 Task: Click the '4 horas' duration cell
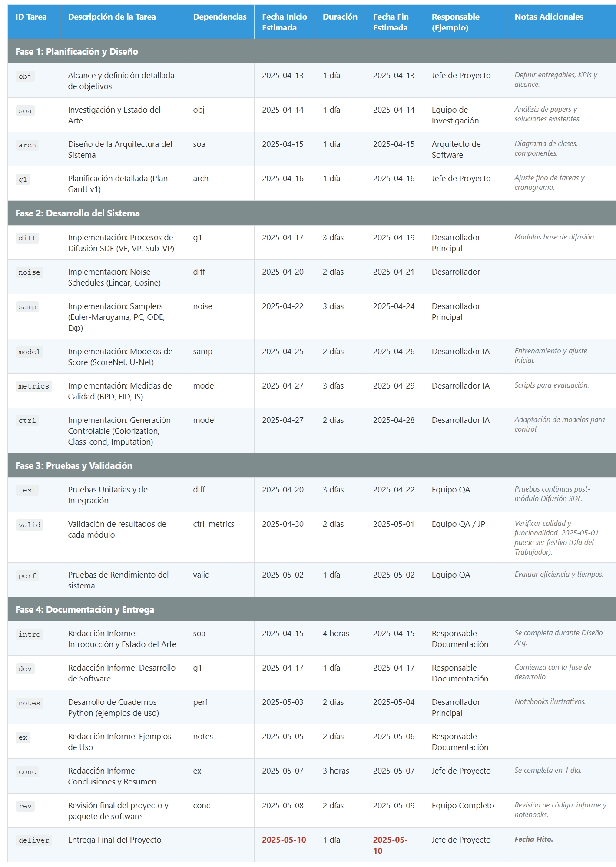pyautogui.click(x=336, y=634)
